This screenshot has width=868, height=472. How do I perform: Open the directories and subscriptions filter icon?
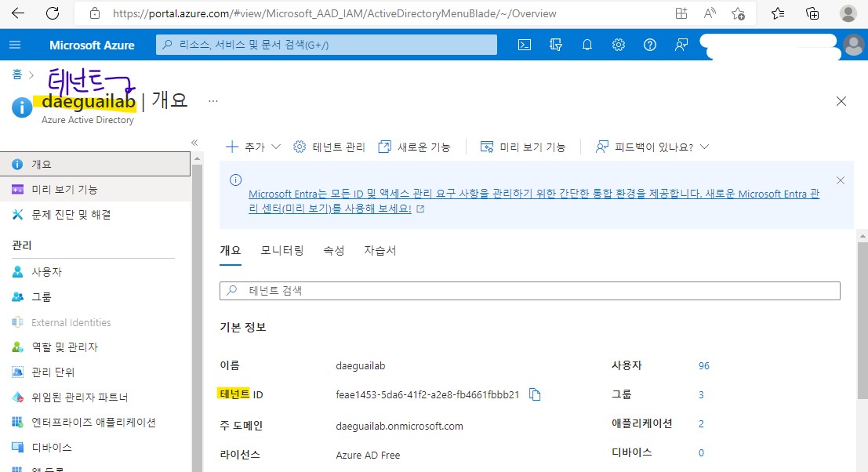(x=556, y=45)
